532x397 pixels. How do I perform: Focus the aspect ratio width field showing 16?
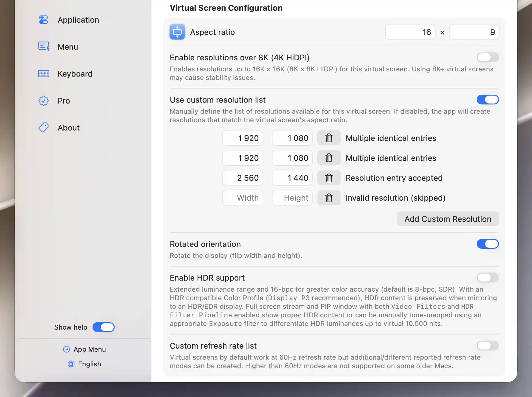(x=410, y=32)
